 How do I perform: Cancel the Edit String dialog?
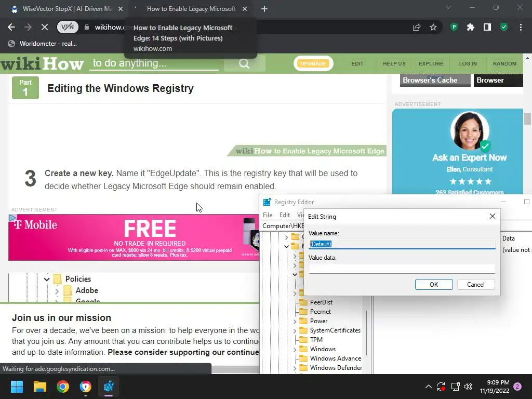(x=476, y=284)
